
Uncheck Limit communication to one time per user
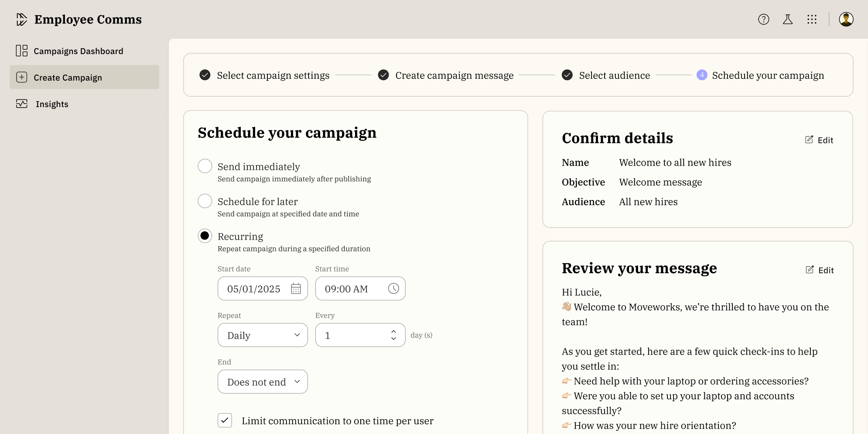[225, 420]
